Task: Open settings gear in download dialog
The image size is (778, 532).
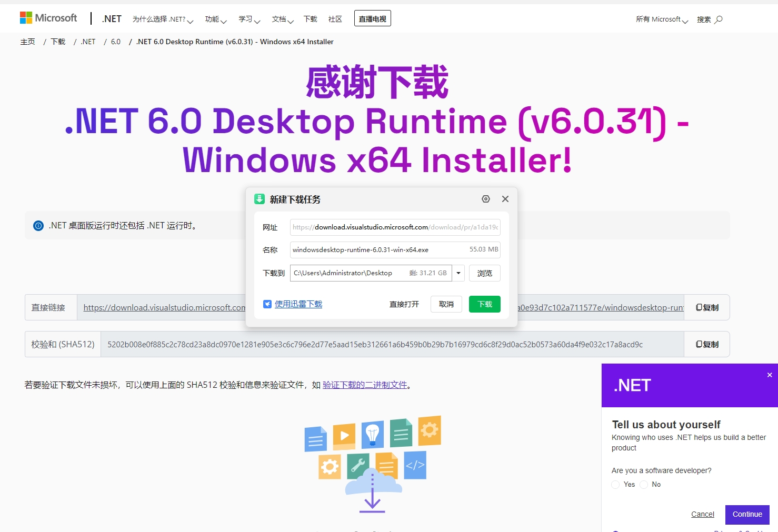Action: (x=486, y=199)
